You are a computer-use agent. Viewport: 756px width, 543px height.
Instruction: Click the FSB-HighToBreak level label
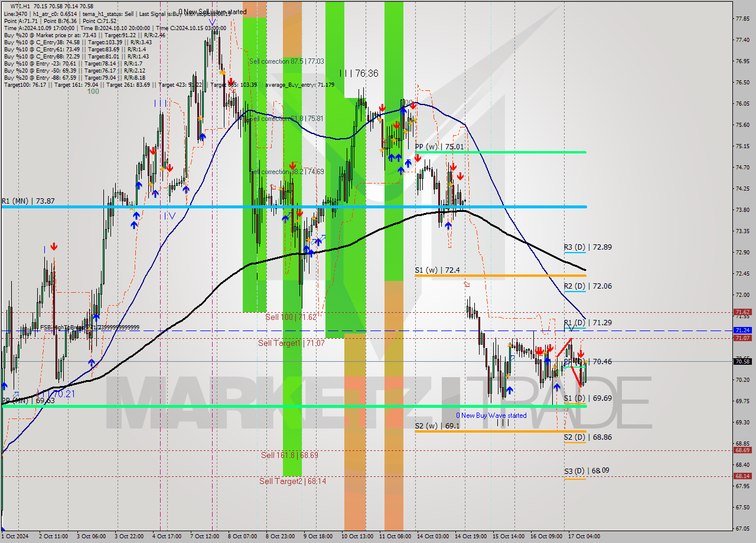tap(90, 327)
